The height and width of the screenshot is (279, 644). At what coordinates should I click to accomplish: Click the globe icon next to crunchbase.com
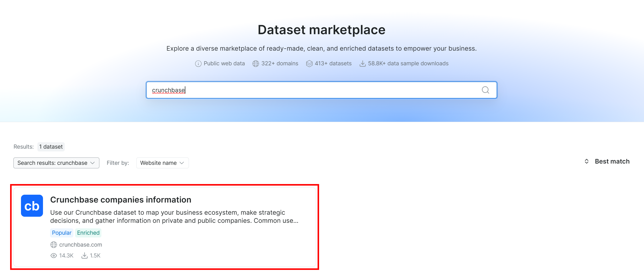(54, 245)
